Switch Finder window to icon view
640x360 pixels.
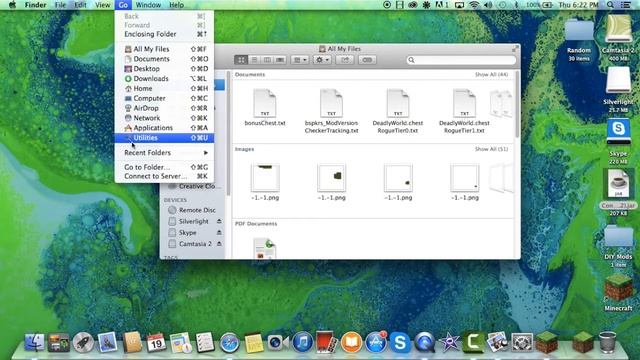(x=241, y=60)
